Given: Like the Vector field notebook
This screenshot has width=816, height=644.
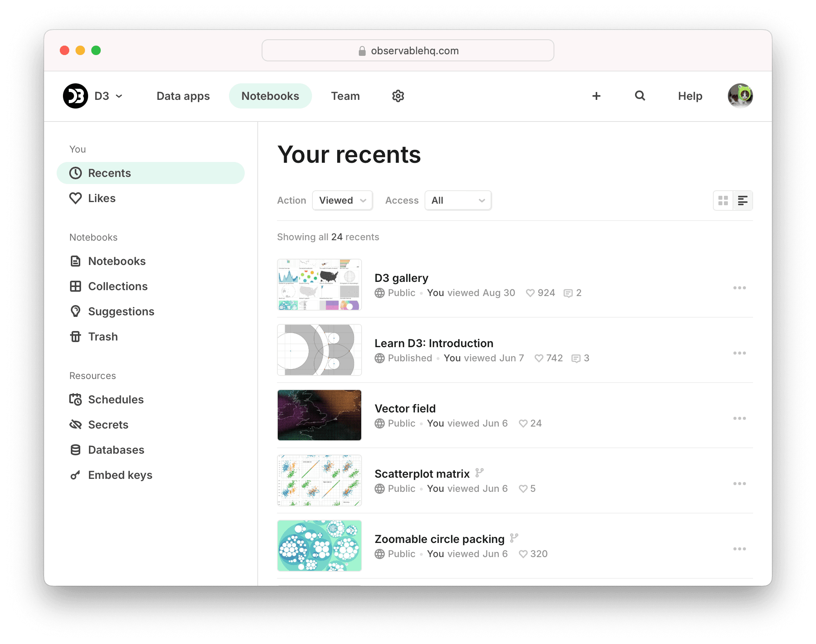Looking at the screenshot, I should tap(523, 423).
